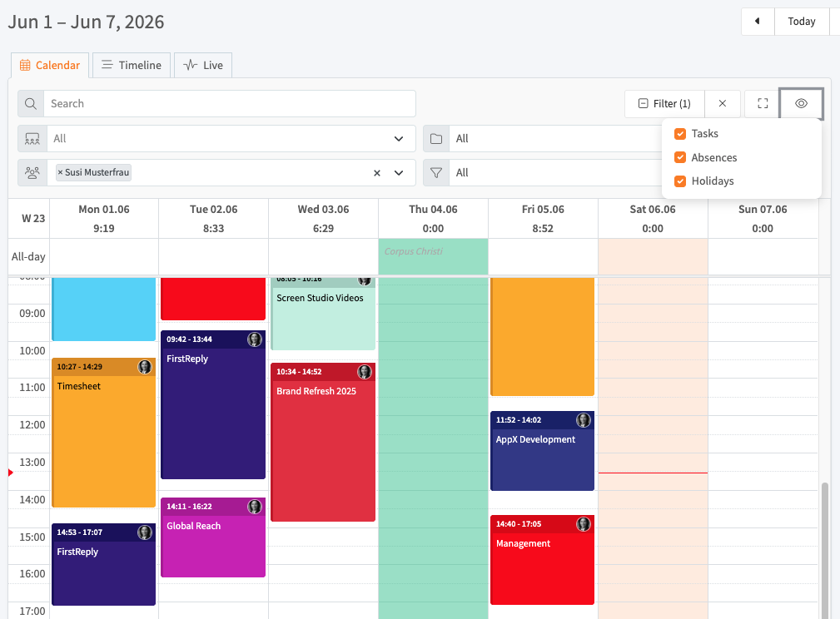Screen dimensions: 840x619
Task: Switch to the Timeline tab
Action: tap(132, 66)
